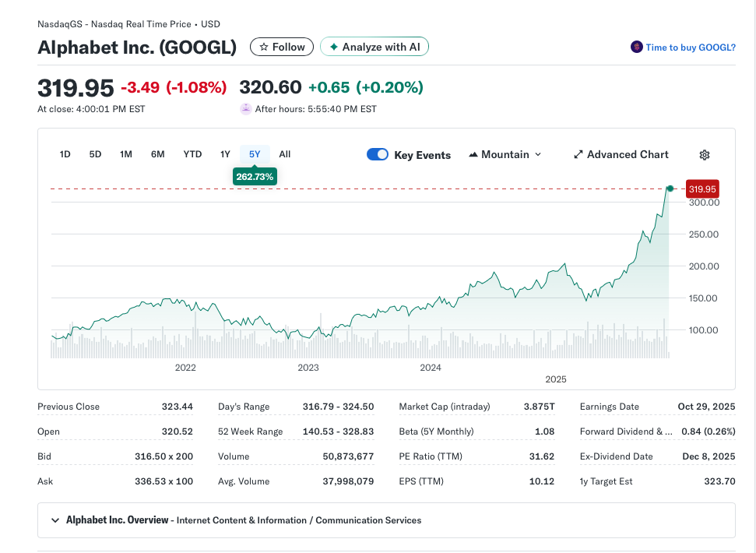
Task: Click the green price marker dot on chart
Action: point(670,188)
